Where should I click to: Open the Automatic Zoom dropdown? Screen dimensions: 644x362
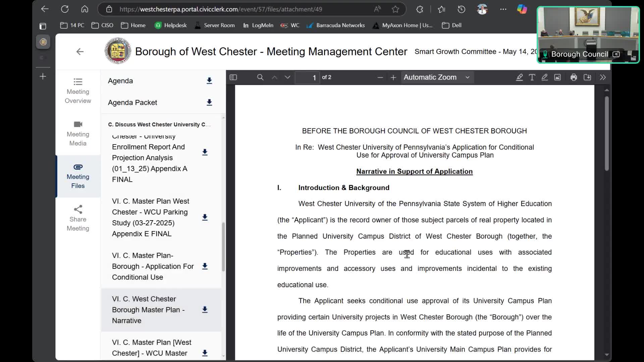(436, 77)
